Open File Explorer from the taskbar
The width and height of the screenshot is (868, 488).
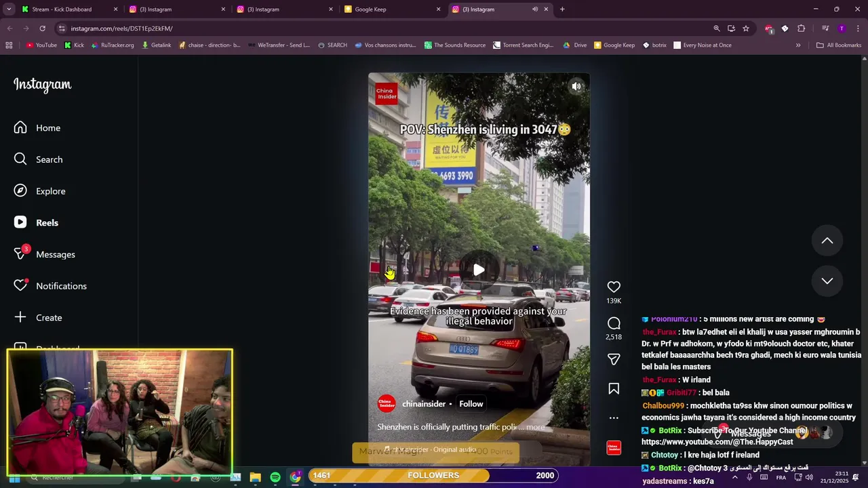coord(256,477)
